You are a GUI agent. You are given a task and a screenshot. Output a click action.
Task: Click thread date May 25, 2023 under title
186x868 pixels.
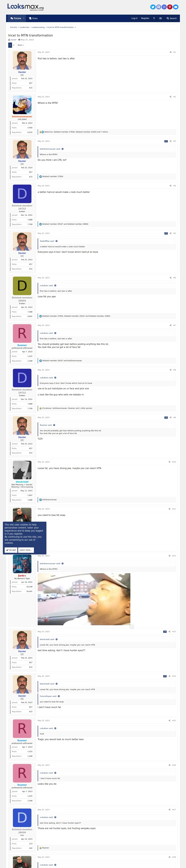(27, 40)
